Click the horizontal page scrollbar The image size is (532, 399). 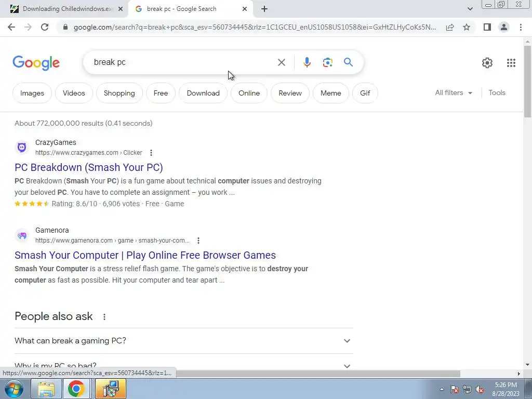tap(317, 374)
